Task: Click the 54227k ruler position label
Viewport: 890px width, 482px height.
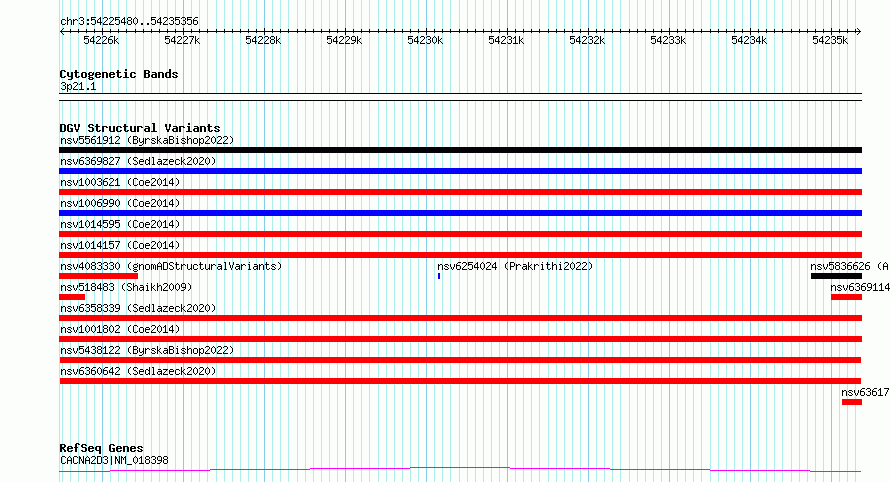Action: pyautogui.click(x=182, y=41)
